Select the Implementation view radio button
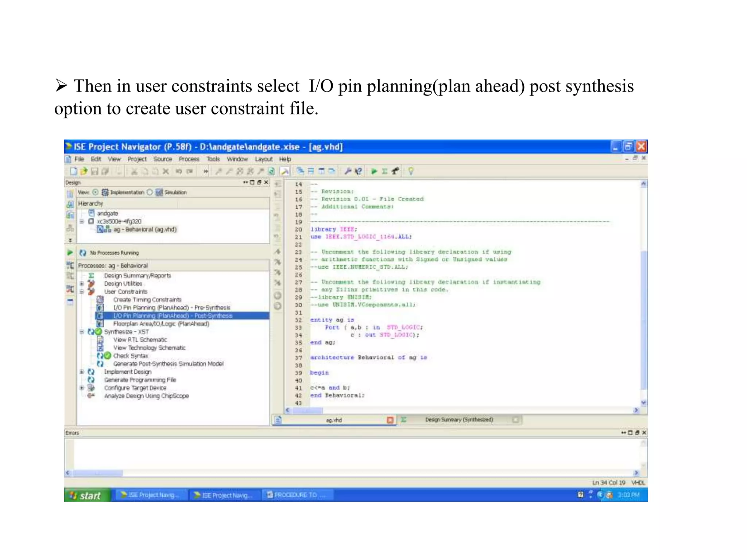Viewport: 747px width, 560px height. pos(95,192)
